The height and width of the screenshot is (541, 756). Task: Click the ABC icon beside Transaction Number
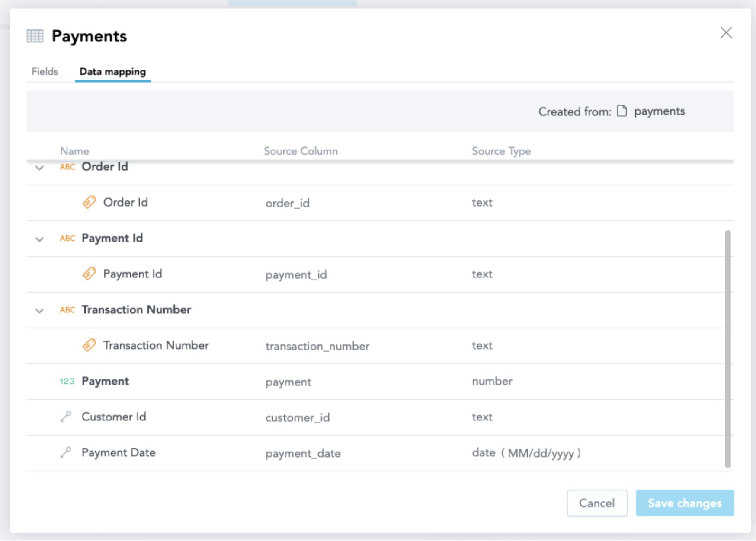coord(68,310)
